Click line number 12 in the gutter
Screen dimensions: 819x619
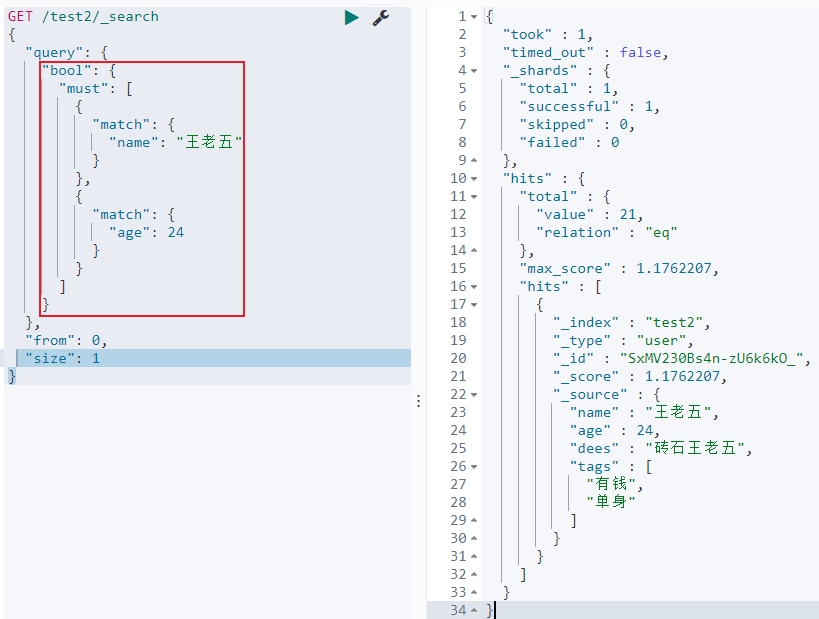[458, 215]
